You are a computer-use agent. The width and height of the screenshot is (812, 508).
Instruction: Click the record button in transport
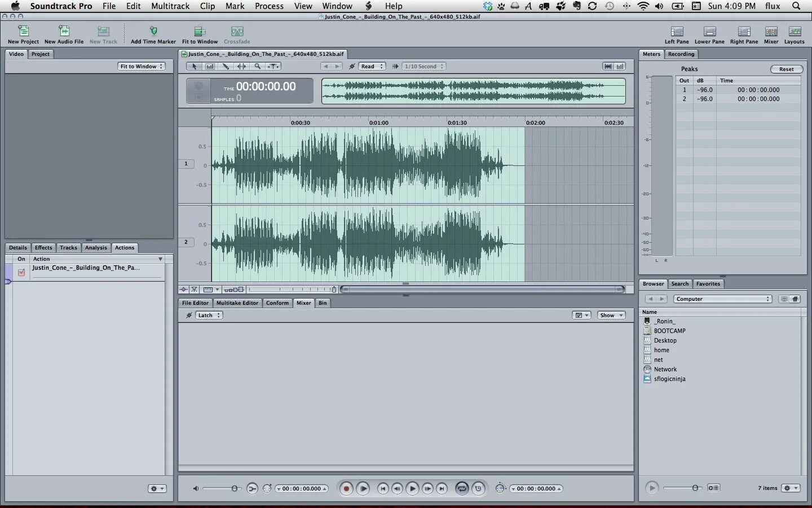[x=346, y=489]
